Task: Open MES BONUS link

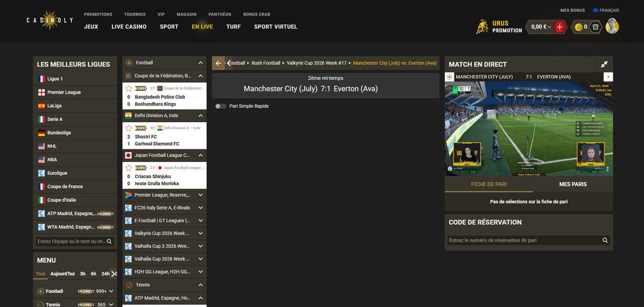Action: [x=572, y=10]
